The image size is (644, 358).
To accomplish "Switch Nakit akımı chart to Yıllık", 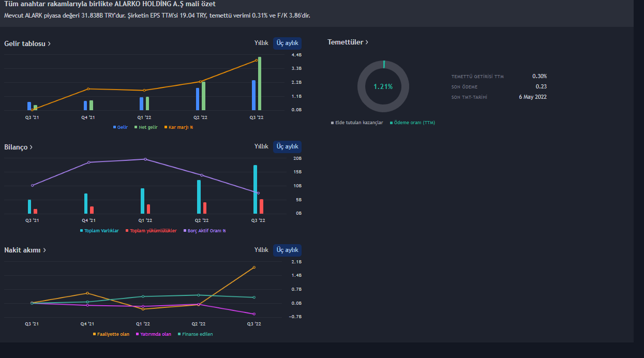I will (x=261, y=250).
